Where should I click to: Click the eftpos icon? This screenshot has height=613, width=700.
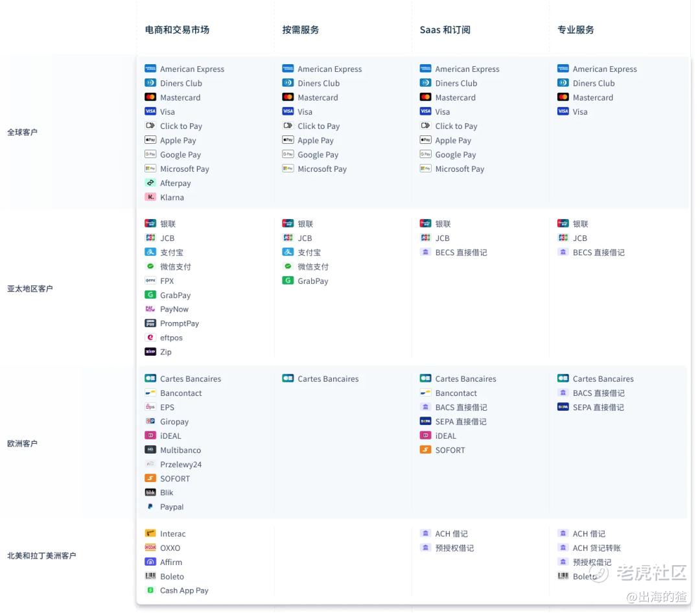[x=150, y=338]
